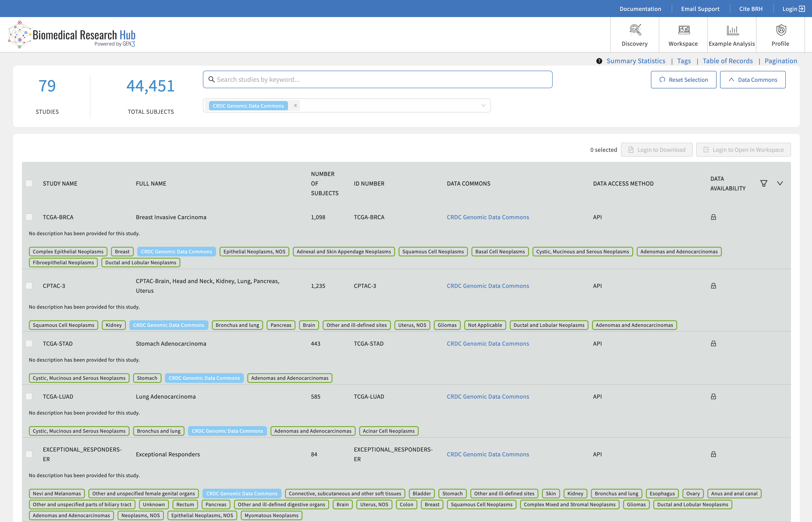
Task: Toggle the select-all header checkbox
Action: (x=29, y=183)
